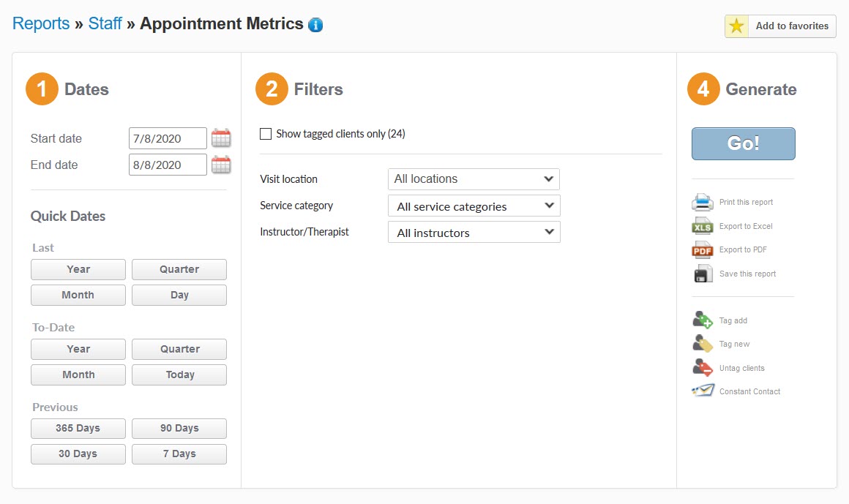This screenshot has width=849, height=504.
Task: Click the Tag new option
Action: pyautogui.click(x=702, y=343)
